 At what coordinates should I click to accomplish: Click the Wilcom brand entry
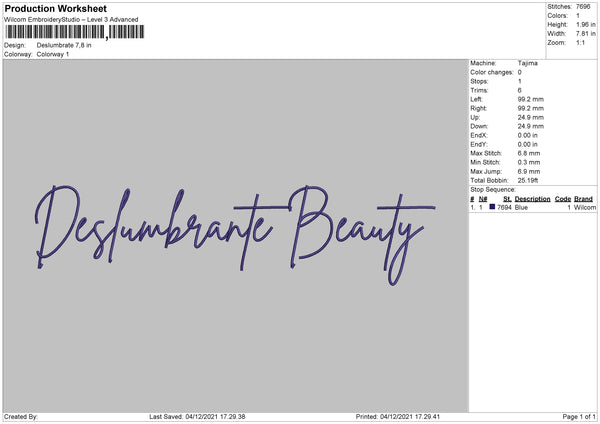pos(585,207)
